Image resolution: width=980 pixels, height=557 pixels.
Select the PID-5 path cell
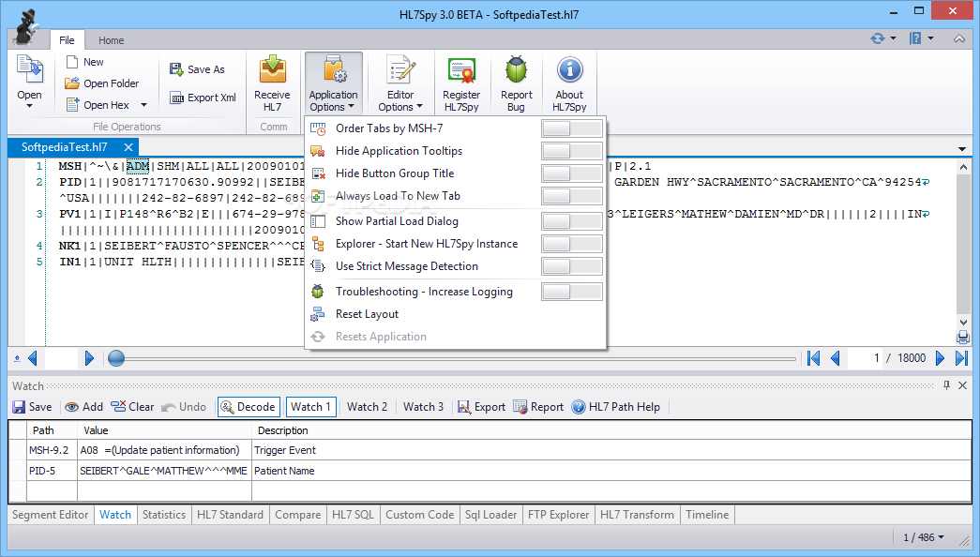tap(52, 471)
